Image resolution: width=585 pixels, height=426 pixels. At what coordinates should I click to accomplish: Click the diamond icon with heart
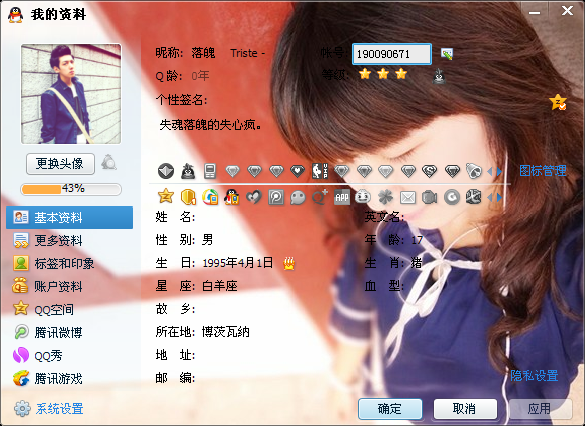[297, 171]
